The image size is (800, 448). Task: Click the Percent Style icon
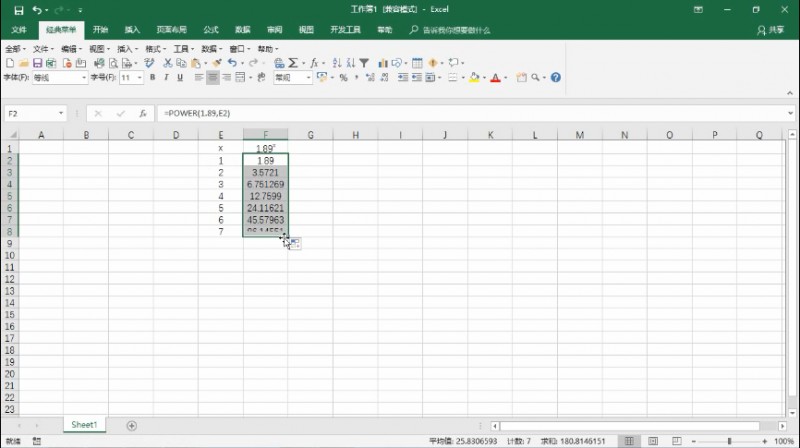pos(343,78)
